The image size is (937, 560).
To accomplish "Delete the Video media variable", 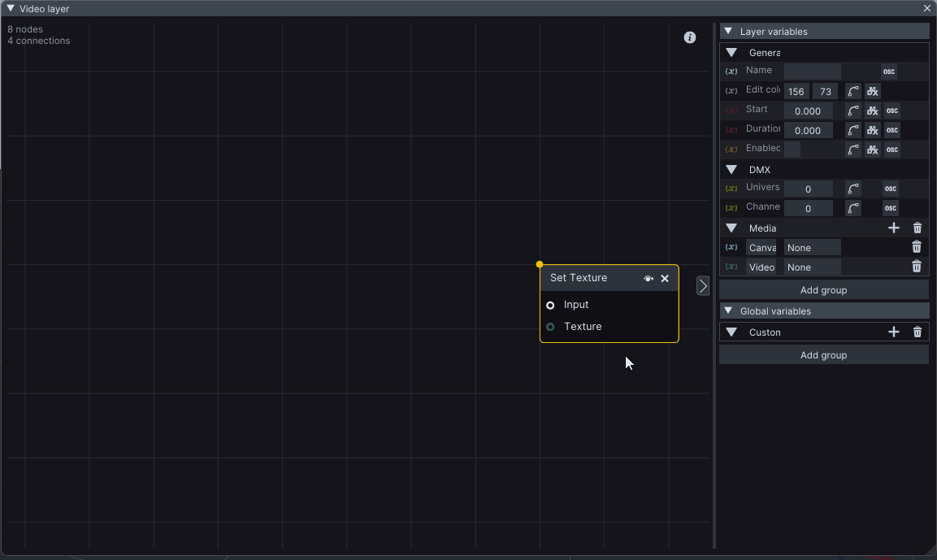I will (x=917, y=267).
